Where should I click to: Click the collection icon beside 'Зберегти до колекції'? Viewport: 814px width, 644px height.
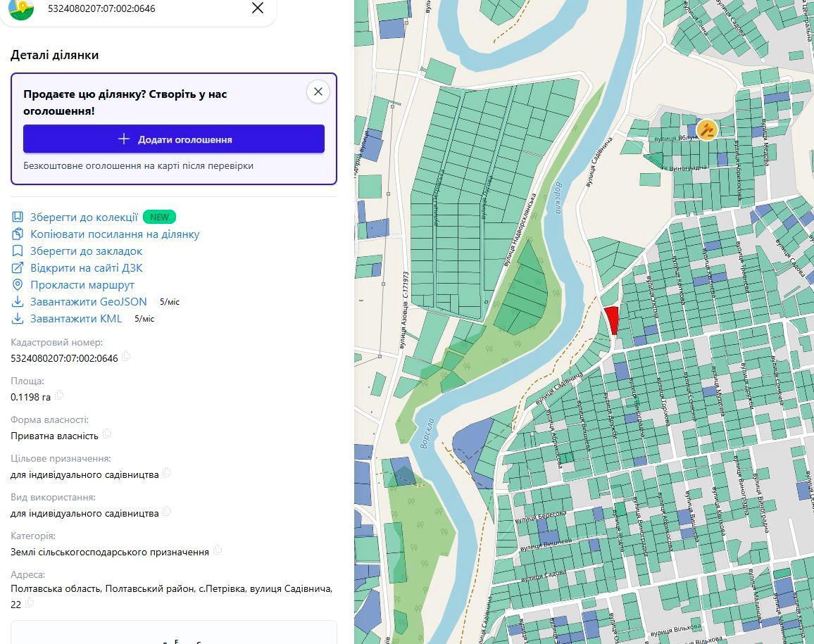coord(18,217)
